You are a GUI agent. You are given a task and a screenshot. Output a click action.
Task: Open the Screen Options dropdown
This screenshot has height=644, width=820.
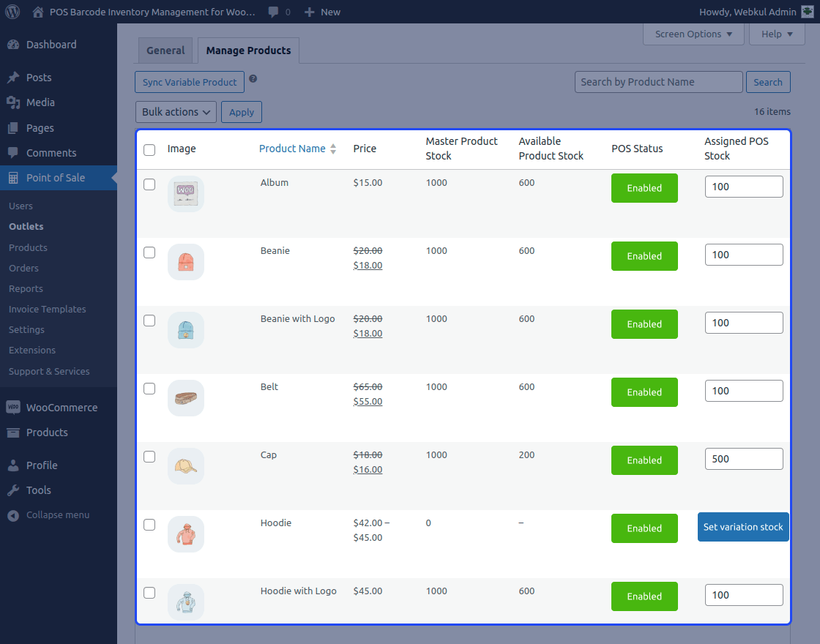[693, 34]
